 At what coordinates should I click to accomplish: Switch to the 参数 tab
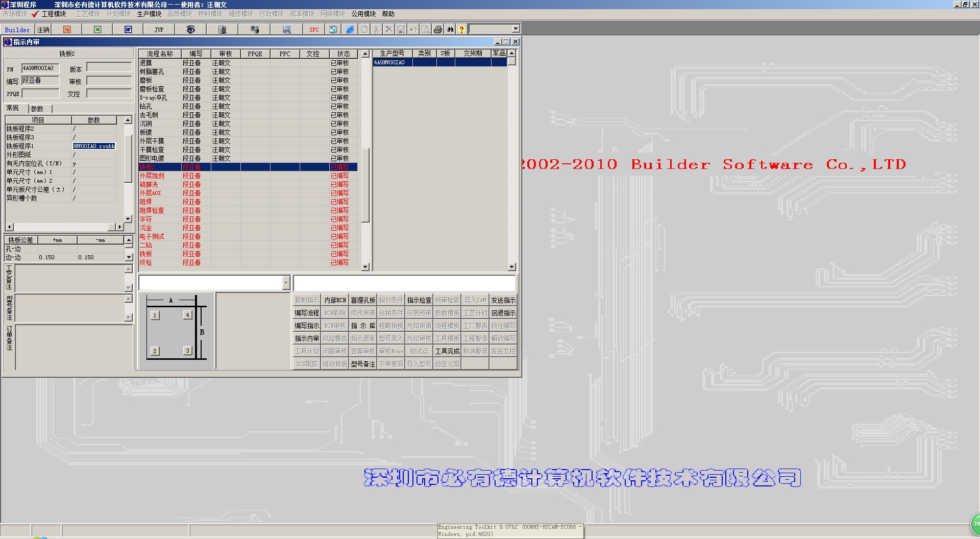[37, 109]
